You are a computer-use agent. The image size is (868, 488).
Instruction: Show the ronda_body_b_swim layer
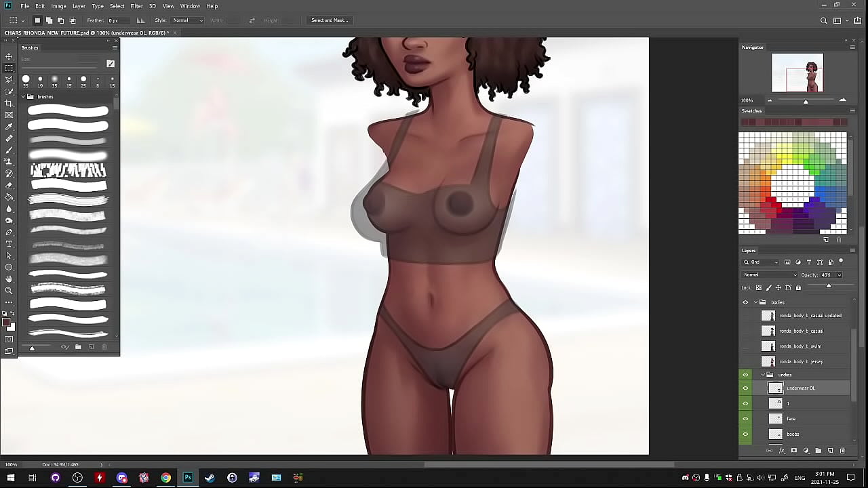click(745, 346)
